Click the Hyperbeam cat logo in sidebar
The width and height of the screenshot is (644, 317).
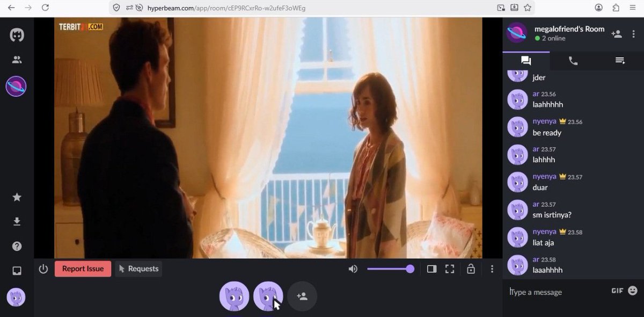pos(17,35)
